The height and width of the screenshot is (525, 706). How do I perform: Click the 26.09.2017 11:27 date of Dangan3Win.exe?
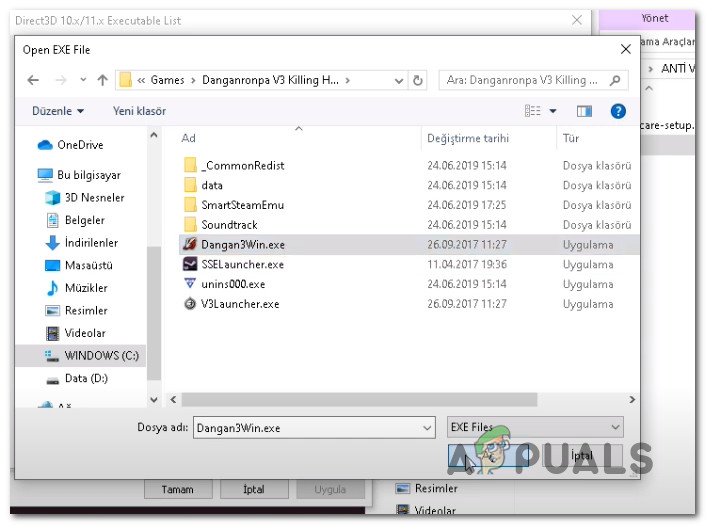tap(467, 244)
